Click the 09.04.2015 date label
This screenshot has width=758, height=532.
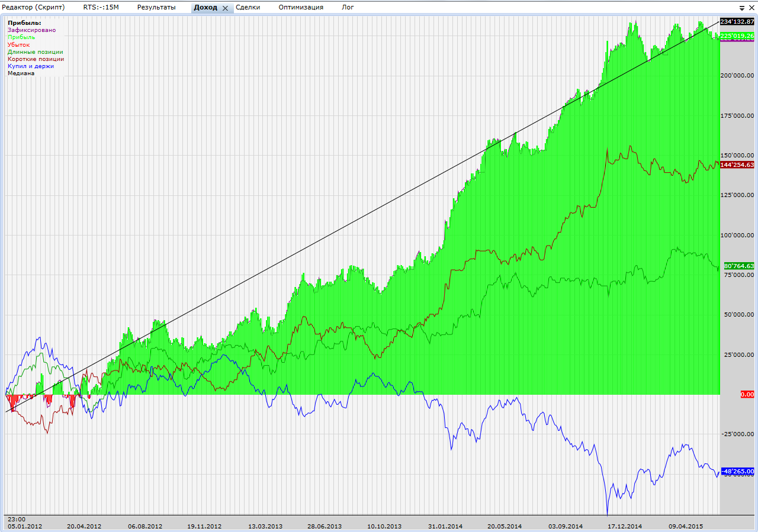pos(686,525)
